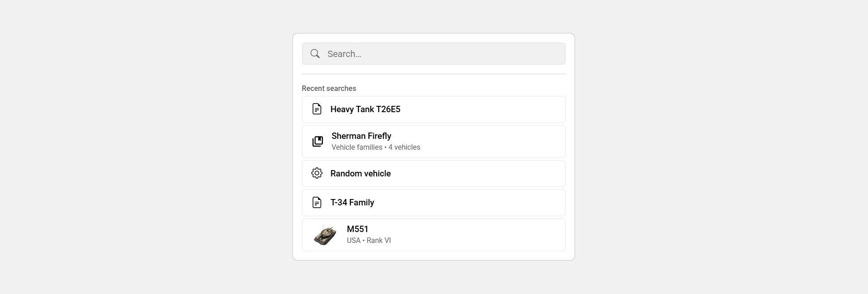Click the document icon beside Heavy Tank T26E5
This screenshot has width=868, height=294.
pyautogui.click(x=317, y=109)
